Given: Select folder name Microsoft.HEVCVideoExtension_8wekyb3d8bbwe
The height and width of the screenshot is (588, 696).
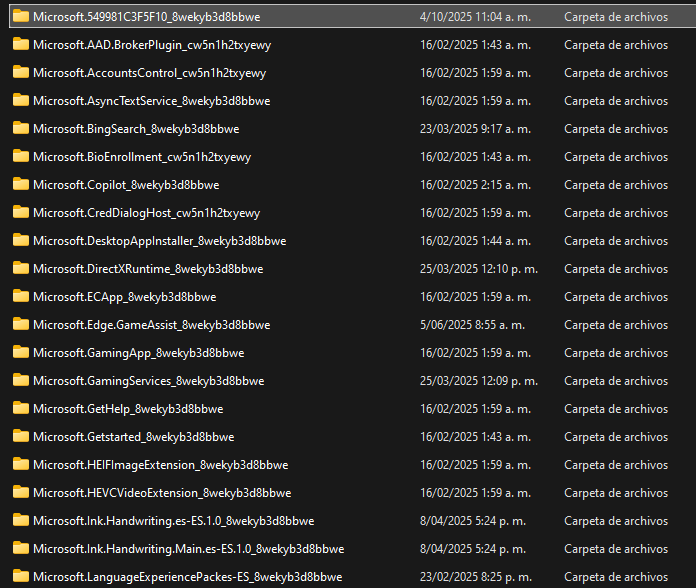Looking at the screenshot, I should (162, 493).
